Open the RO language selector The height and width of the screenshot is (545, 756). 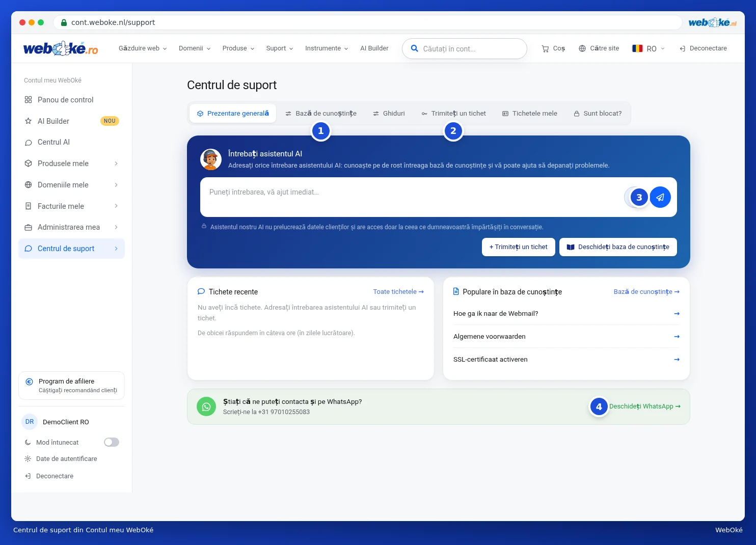(649, 48)
